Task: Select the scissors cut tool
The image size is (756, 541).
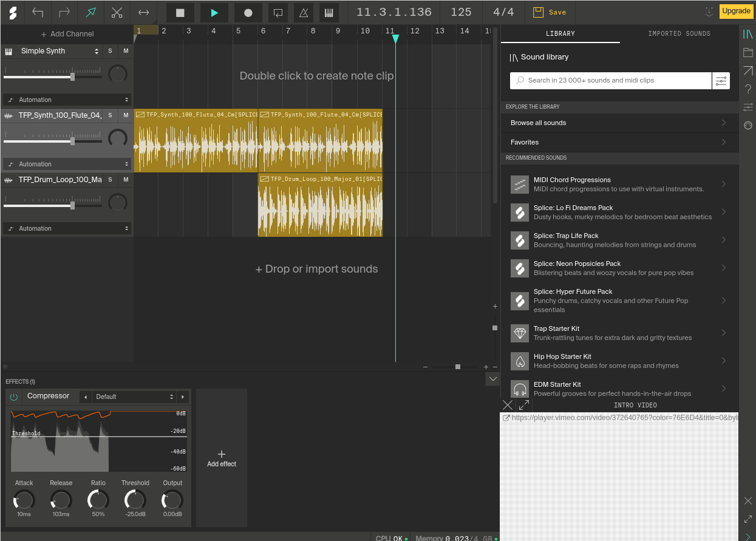Action: (117, 12)
